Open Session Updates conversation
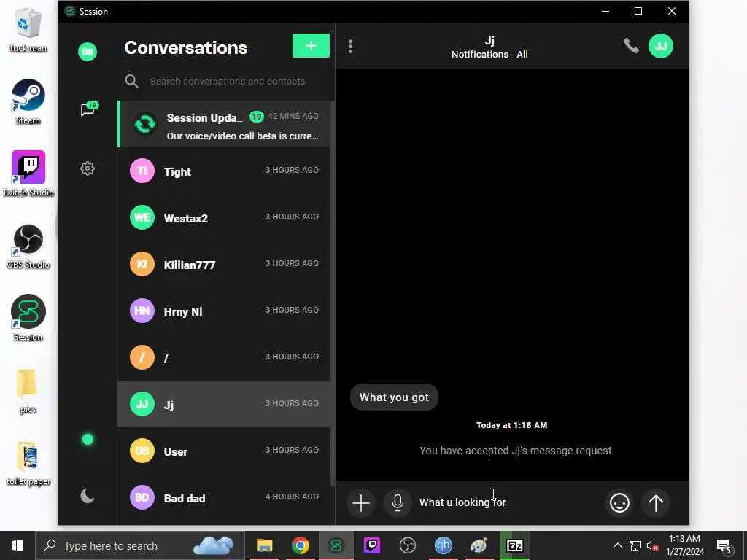This screenshot has width=747, height=560. coord(224,124)
